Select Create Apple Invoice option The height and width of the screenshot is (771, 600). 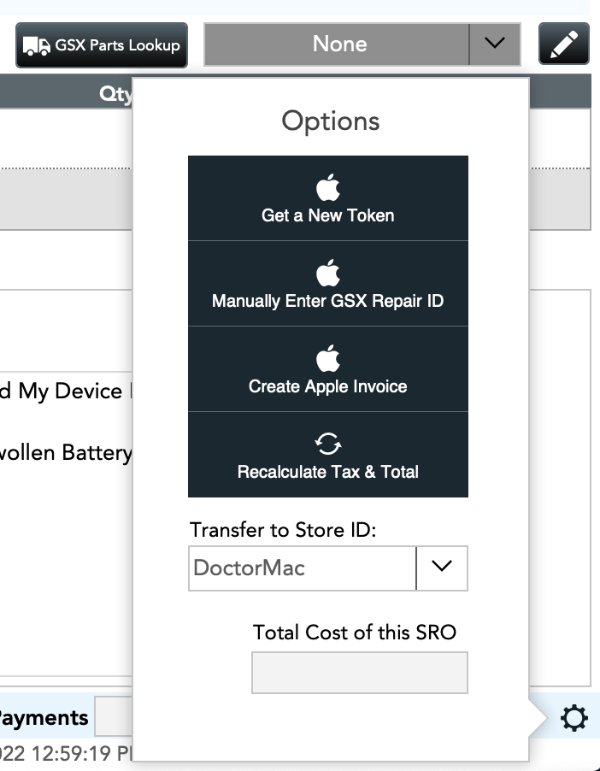[x=328, y=369]
